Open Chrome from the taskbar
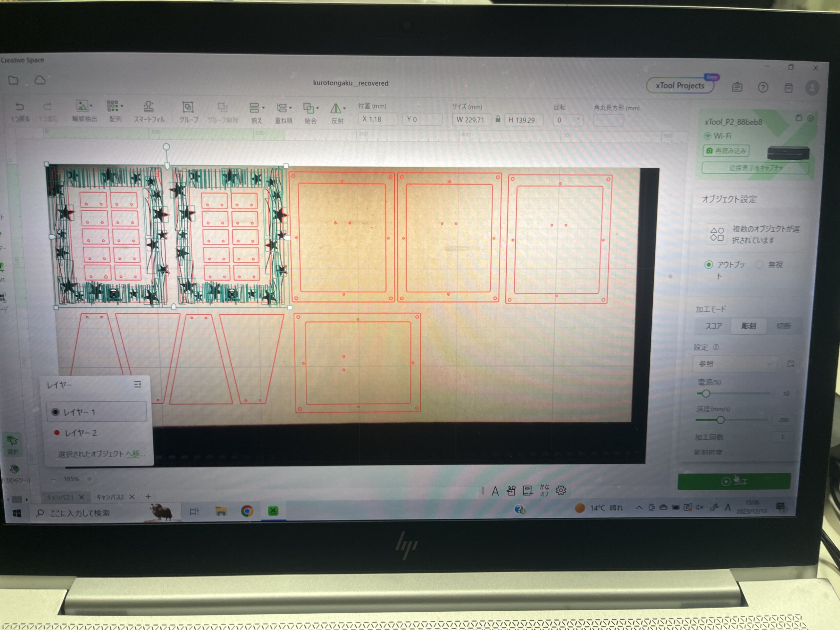 tap(247, 511)
